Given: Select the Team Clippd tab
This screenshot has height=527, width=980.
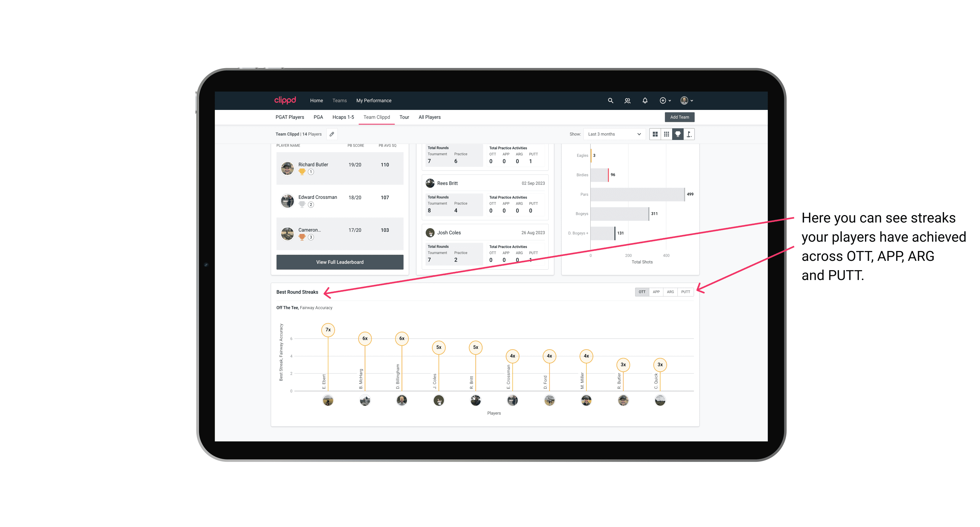Looking at the screenshot, I should tap(377, 117).
